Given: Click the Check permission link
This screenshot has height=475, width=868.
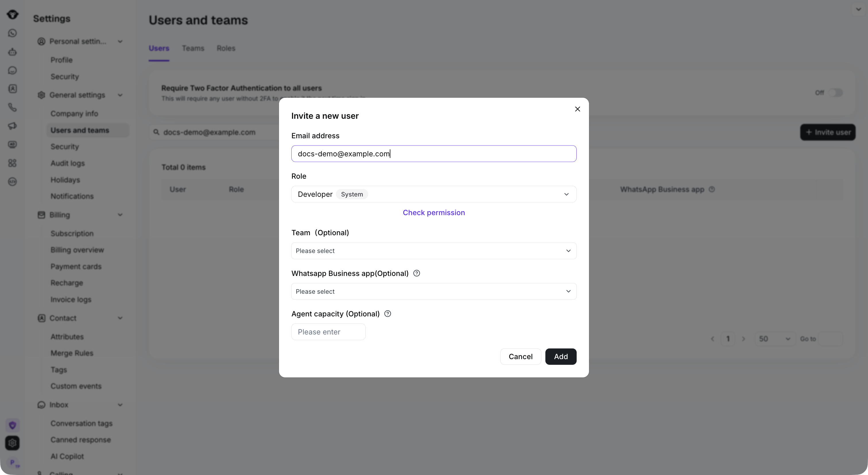Looking at the screenshot, I should click(x=434, y=213).
